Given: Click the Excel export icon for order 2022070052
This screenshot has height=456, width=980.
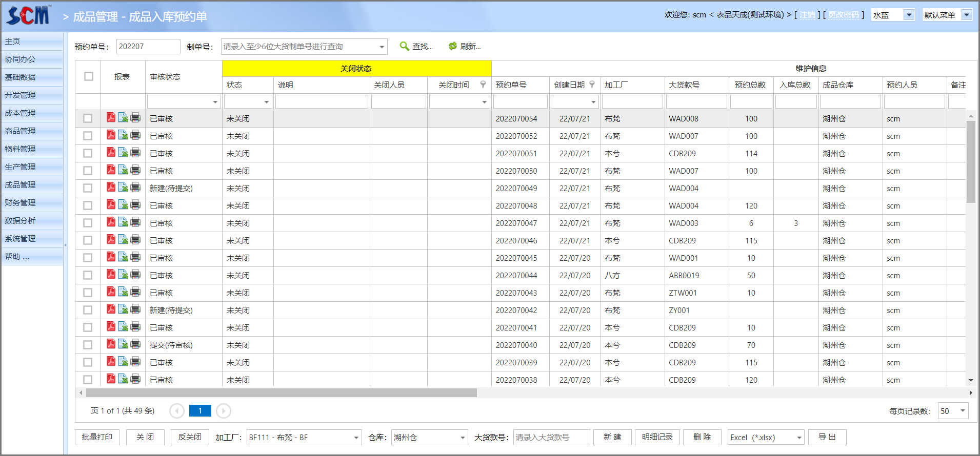Looking at the screenshot, I should (x=123, y=135).
